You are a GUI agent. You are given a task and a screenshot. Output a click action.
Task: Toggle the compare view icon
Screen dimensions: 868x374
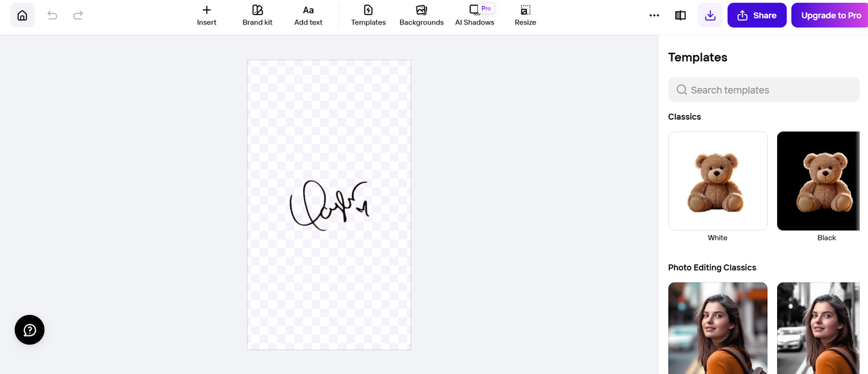pyautogui.click(x=680, y=15)
